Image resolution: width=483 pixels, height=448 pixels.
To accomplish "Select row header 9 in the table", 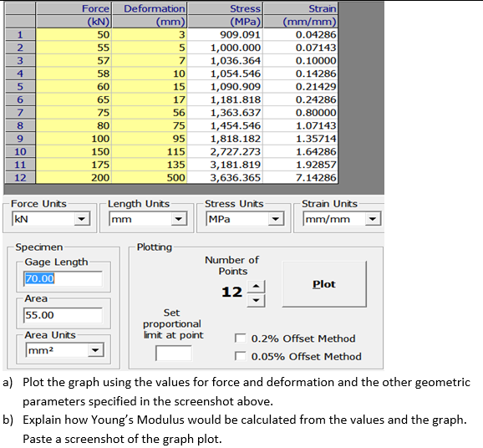I will point(20,139).
